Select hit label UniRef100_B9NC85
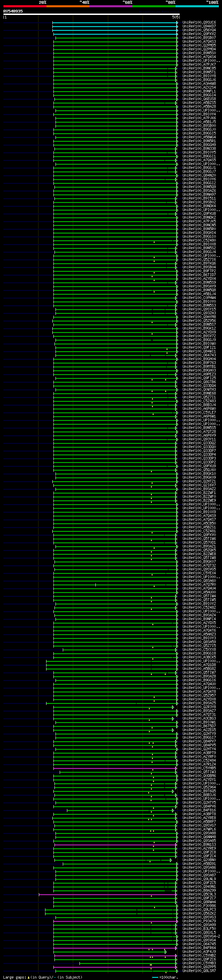 pos(199,68)
